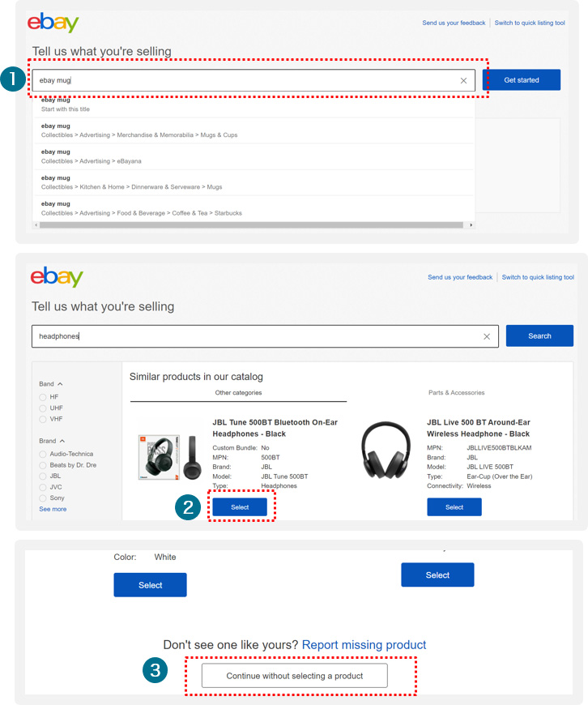The image size is (588, 705).
Task: Click the eBay logo in the headphones panel
Action: coord(57,276)
